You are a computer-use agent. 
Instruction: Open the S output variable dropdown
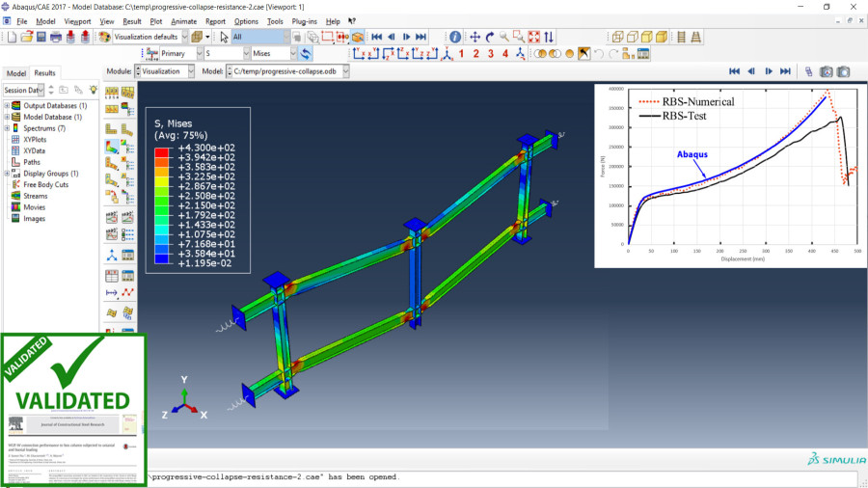227,54
